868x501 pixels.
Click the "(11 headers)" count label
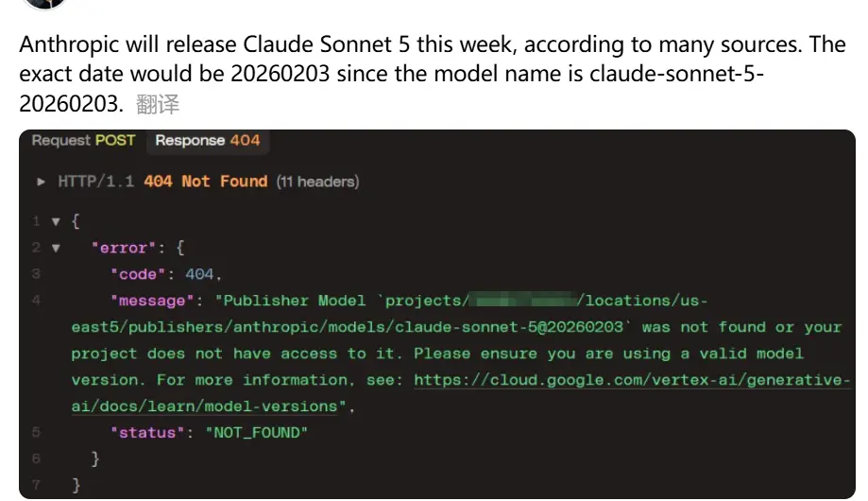[317, 181]
